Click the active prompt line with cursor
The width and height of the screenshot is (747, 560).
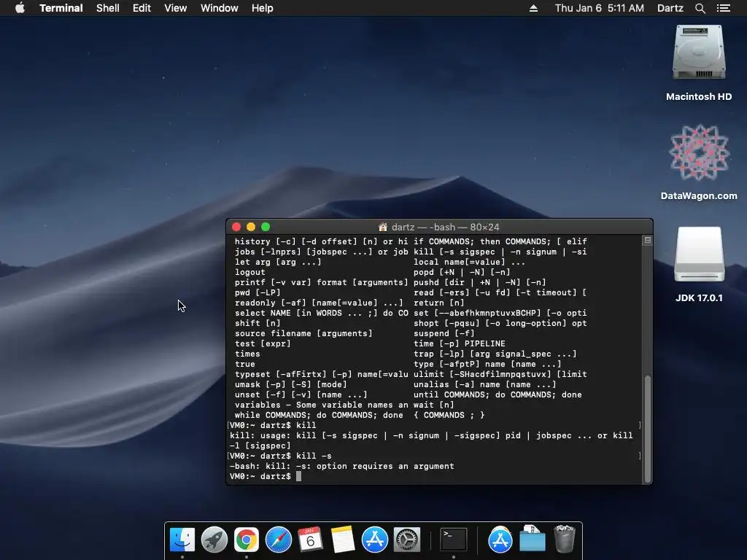coord(266,476)
